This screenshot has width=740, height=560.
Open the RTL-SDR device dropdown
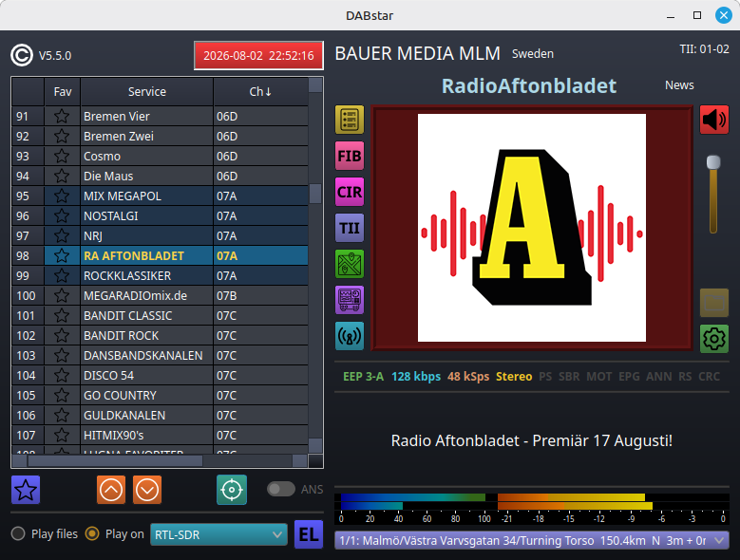coord(218,534)
